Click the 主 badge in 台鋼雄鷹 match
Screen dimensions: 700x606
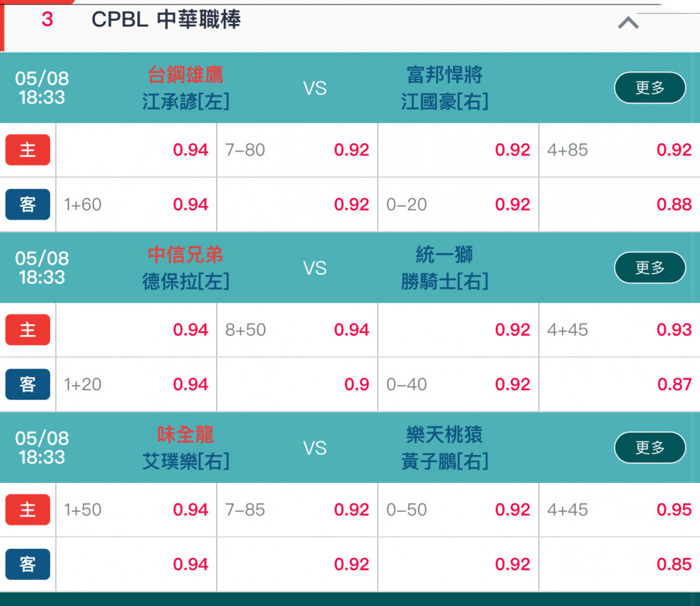pyautogui.click(x=28, y=150)
